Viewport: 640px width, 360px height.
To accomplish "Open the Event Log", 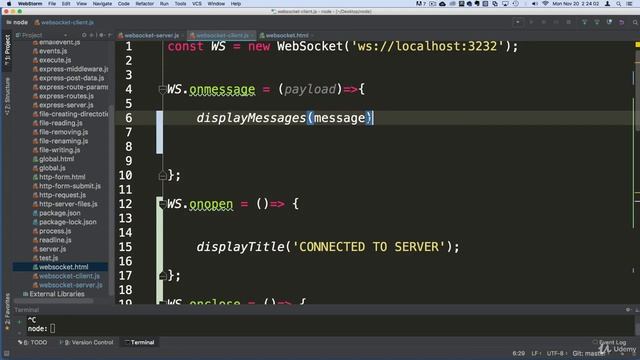I will [609, 342].
